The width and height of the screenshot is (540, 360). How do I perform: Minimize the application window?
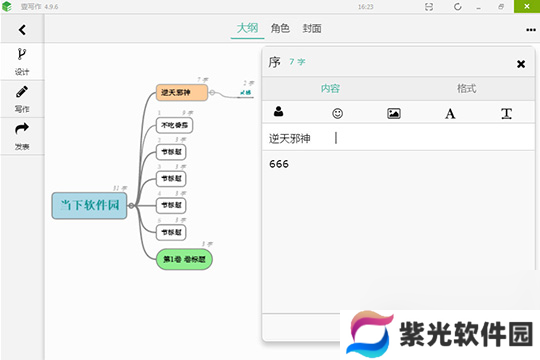(478, 7)
